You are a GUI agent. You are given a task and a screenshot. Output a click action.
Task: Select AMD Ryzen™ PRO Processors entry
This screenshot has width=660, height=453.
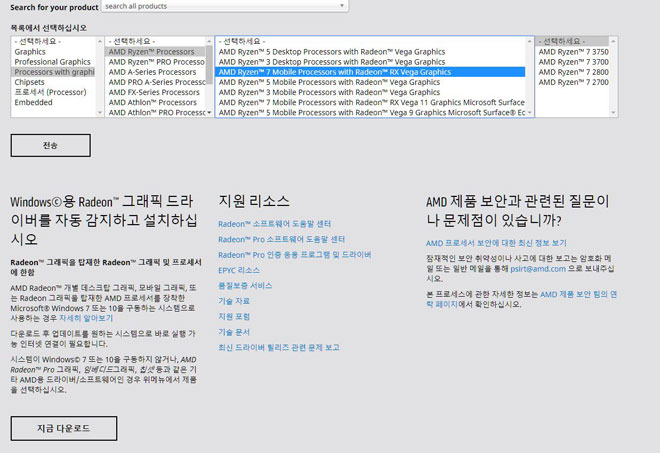pos(155,62)
